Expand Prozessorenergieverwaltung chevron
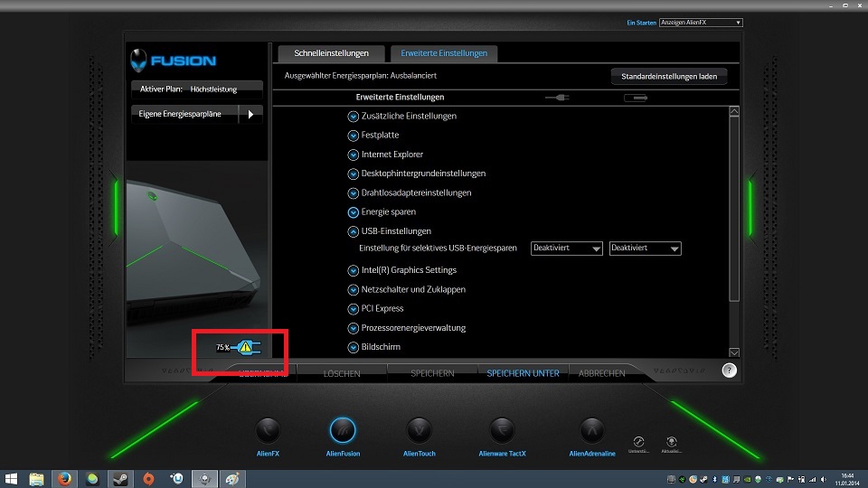This screenshot has height=488, width=868. pyautogui.click(x=353, y=328)
